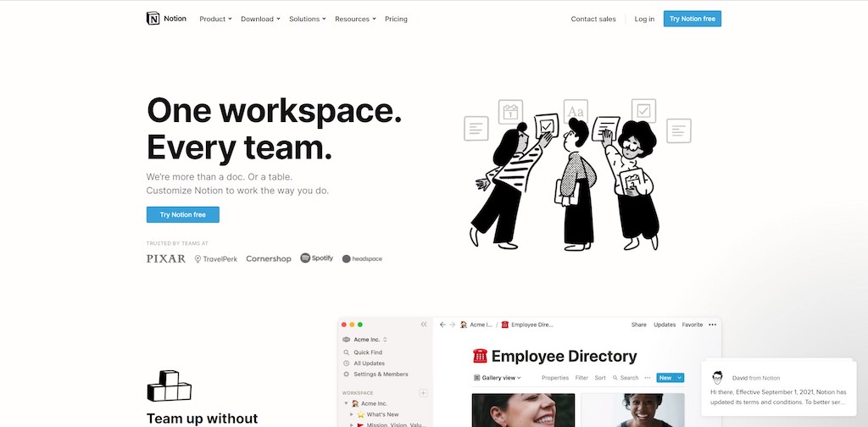The height and width of the screenshot is (427, 868).
Task: Collapse the sidebar with double-chevron icon
Action: point(424,324)
